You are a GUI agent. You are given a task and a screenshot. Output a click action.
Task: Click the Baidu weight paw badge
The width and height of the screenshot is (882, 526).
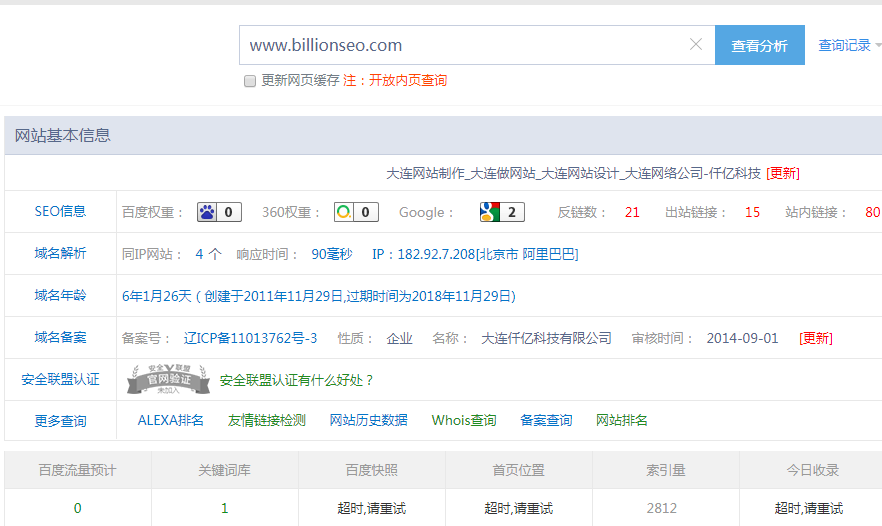pyautogui.click(x=219, y=212)
